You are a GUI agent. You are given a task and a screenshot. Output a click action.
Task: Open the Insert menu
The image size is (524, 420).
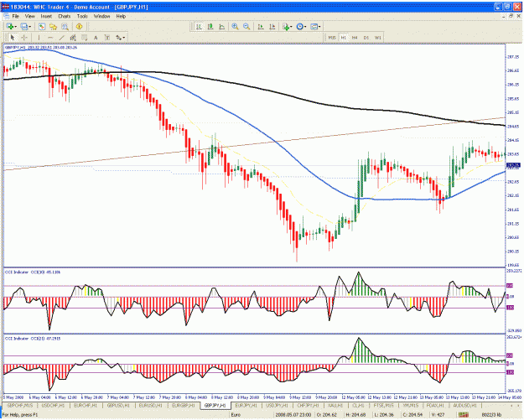pyautogui.click(x=46, y=16)
